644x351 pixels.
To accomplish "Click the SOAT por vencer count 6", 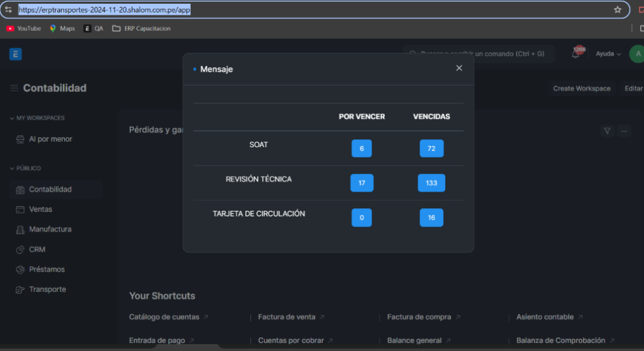I will pos(362,148).
